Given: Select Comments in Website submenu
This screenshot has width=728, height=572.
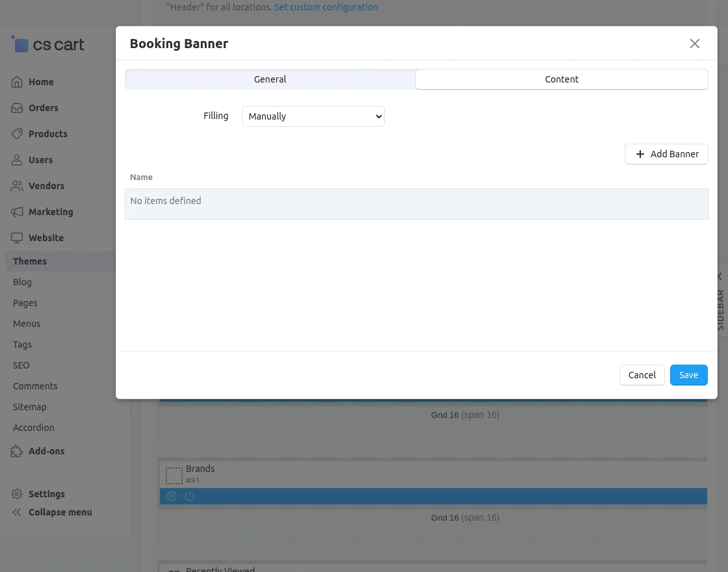Looking at the screenshot, I should tap(35, 386).
